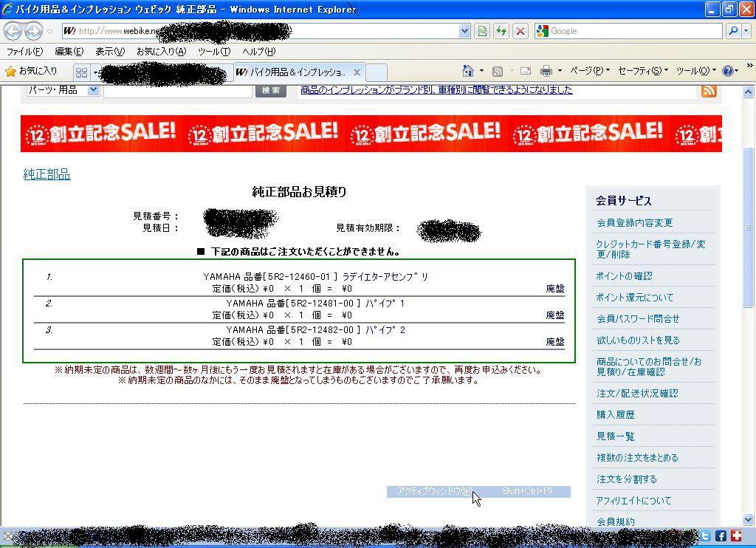This screenshot has width=756, height=548.
Task: Open the お気に入り(A) menu
Action: [x=161, y=52]
